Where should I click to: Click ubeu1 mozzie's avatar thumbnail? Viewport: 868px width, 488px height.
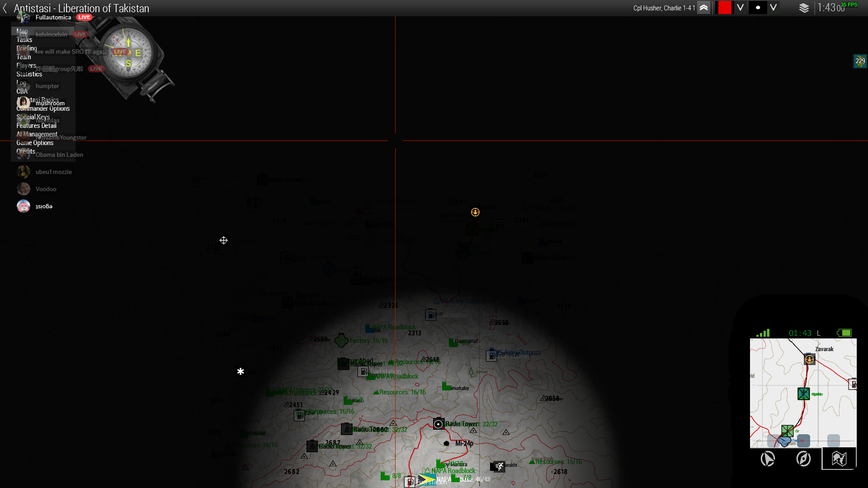click(24, 172)
